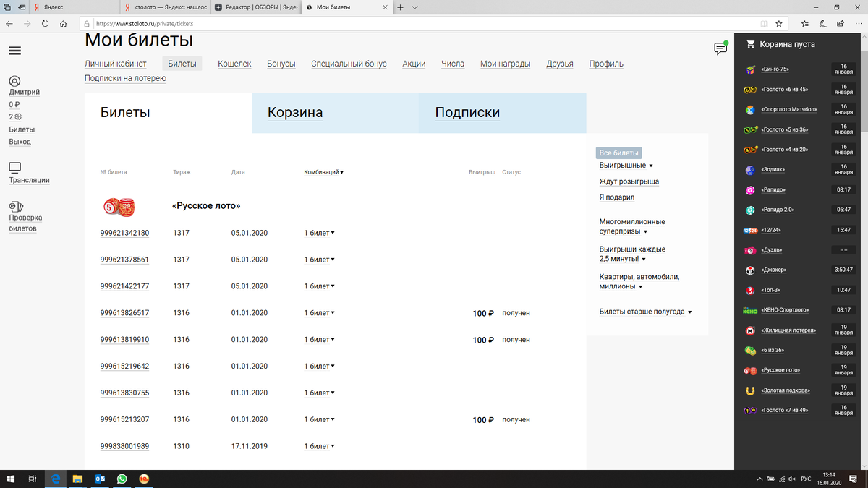Screen dimensions: 868x488
Task: Click the Проверка билетов tickets icon
Action: click(x=16, y=205)
